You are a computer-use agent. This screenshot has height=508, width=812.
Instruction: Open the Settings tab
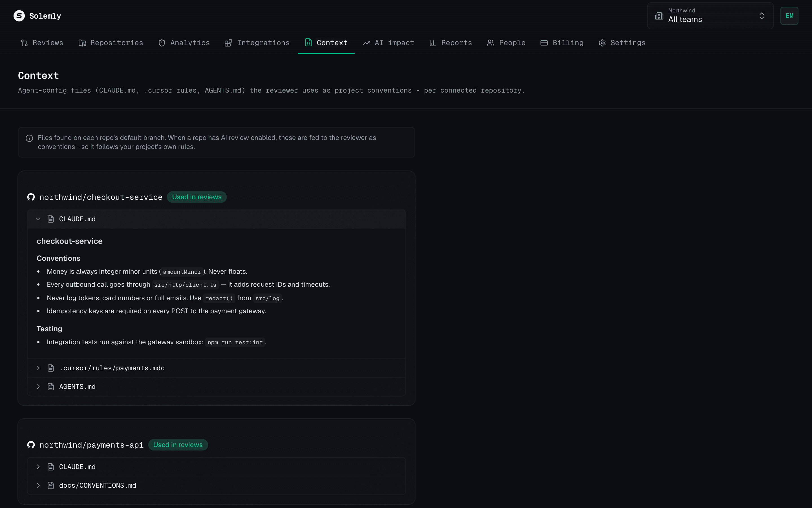[622, 43]
